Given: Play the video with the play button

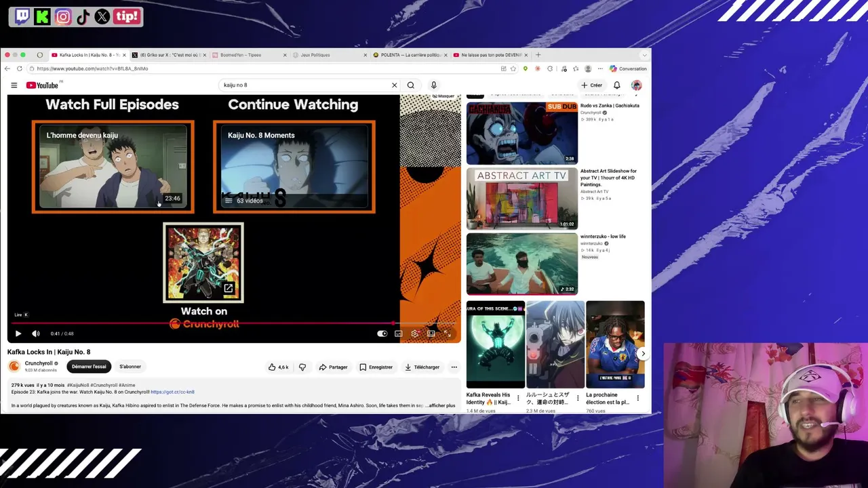Looking at the screenshot, I should pos(18,333).
